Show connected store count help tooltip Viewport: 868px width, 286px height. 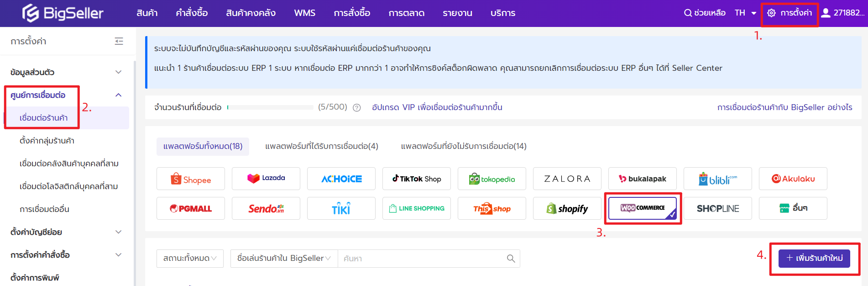click(x=357, y=108)
